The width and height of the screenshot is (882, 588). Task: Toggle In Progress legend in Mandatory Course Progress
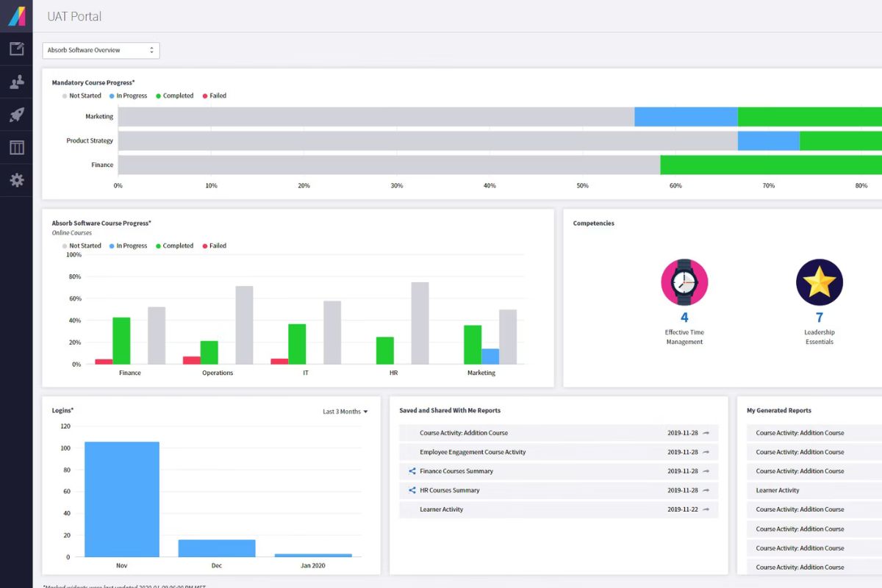point(128,96)
